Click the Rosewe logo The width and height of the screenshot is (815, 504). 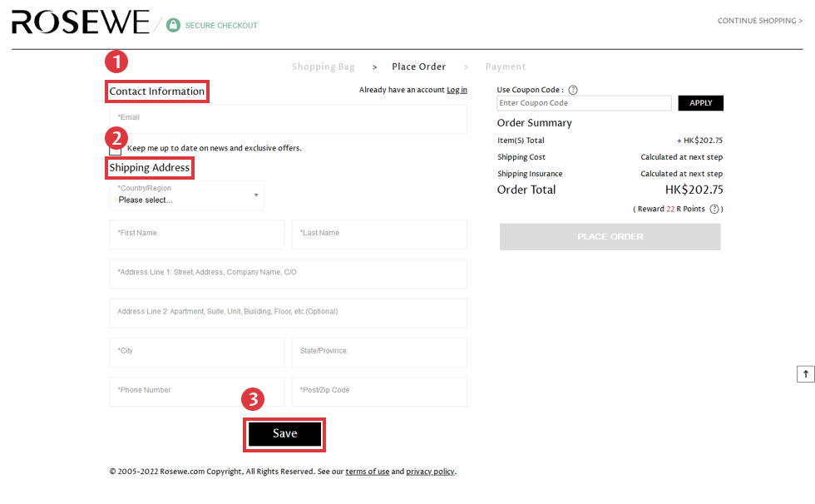click(x=81, y=22)
